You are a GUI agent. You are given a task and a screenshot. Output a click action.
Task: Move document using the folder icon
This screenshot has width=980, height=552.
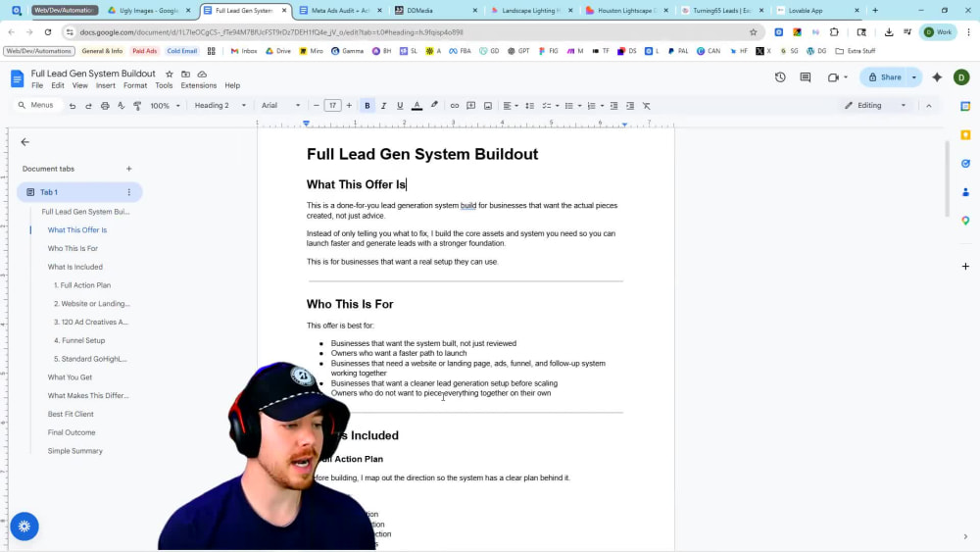[x=185, y=74]
